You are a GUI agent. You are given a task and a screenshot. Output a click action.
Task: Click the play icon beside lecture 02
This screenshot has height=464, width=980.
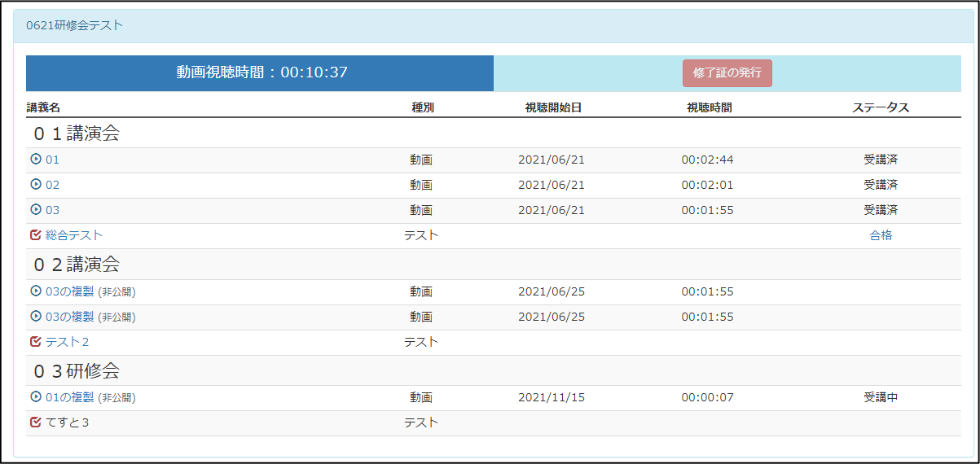(35, 185)
